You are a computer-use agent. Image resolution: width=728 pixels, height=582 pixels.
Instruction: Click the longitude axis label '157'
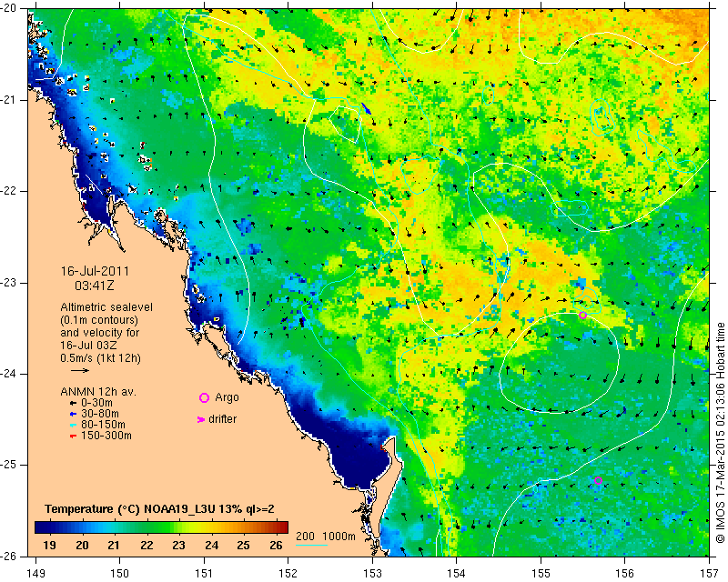[710, 573]
